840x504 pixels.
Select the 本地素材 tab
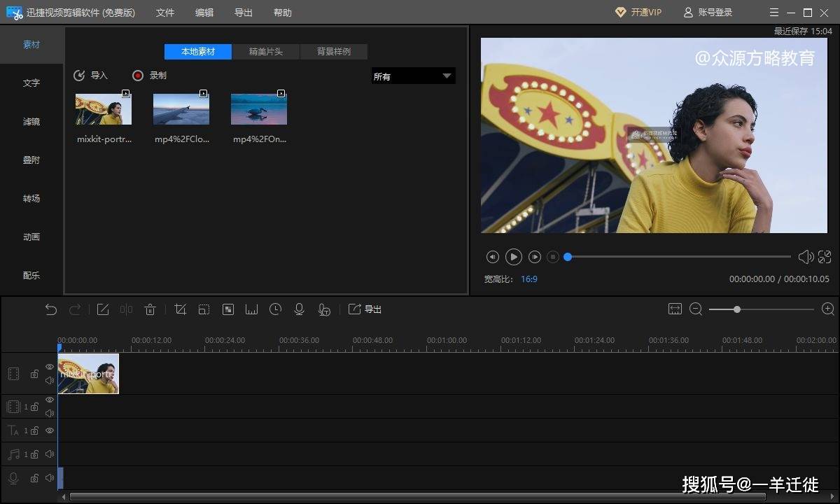198,52
